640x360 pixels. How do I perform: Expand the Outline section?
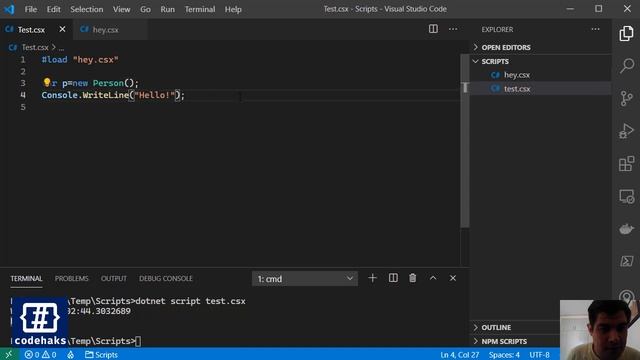click(x=515, y=327)
